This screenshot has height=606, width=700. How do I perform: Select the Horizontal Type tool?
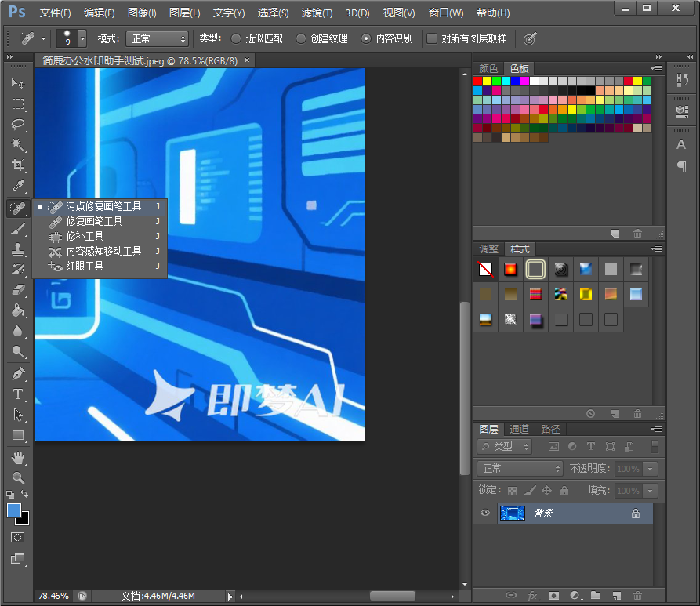pyautogui.click(x=18, y=393)
